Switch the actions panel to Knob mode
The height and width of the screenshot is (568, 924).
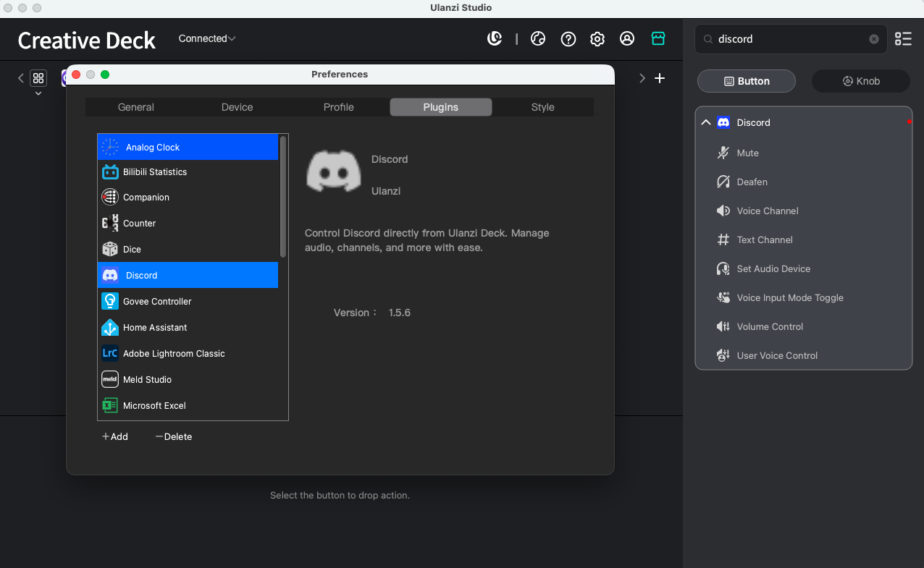(x=860, y=81)
